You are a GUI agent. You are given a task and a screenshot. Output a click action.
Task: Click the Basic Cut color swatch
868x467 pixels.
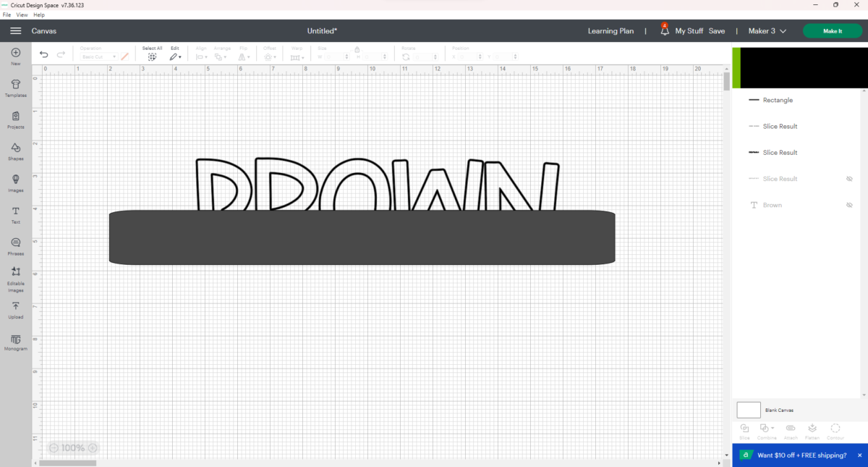point(124,56)
